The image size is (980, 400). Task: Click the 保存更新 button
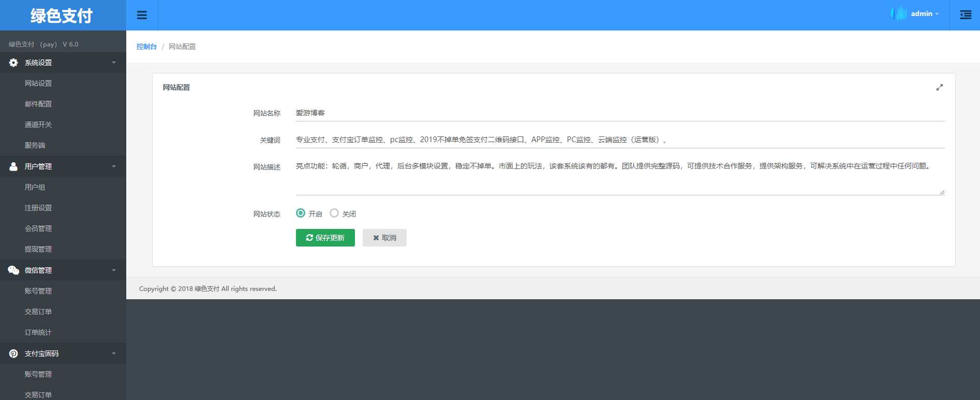pos(325,238)
